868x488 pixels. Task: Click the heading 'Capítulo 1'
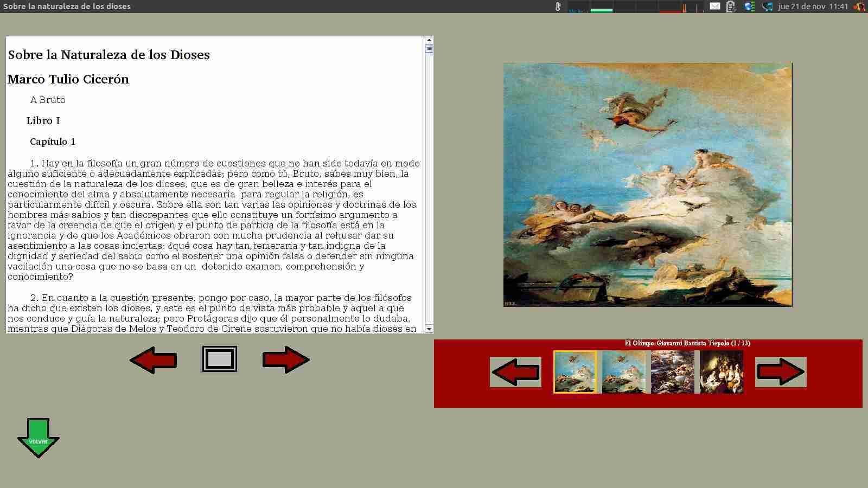point(53,142)
